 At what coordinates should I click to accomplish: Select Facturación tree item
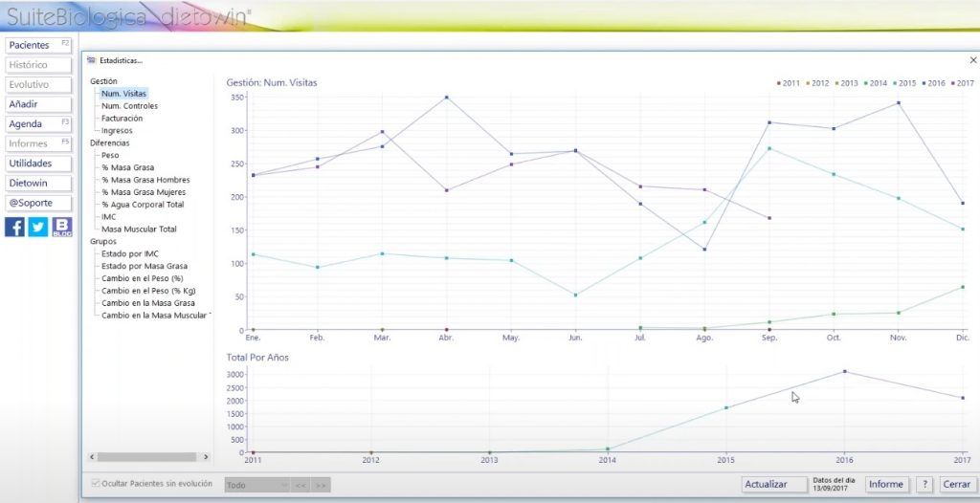click(122, 118)
